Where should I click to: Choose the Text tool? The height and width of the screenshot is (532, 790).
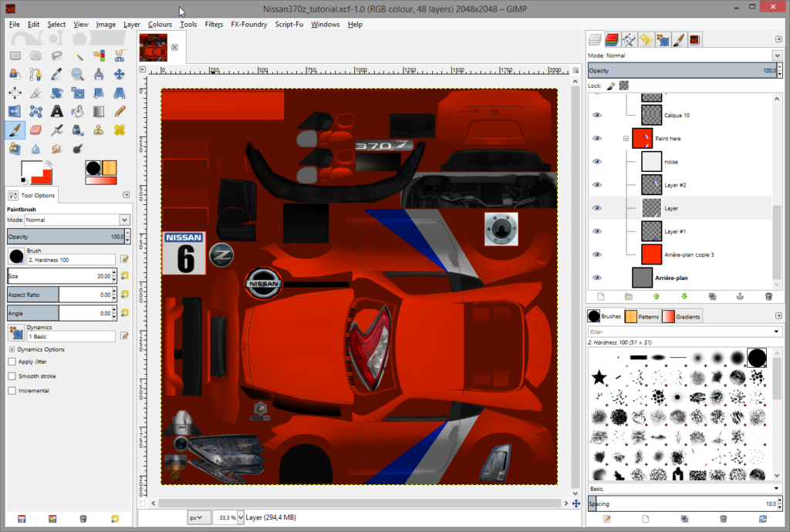[56, 111]
